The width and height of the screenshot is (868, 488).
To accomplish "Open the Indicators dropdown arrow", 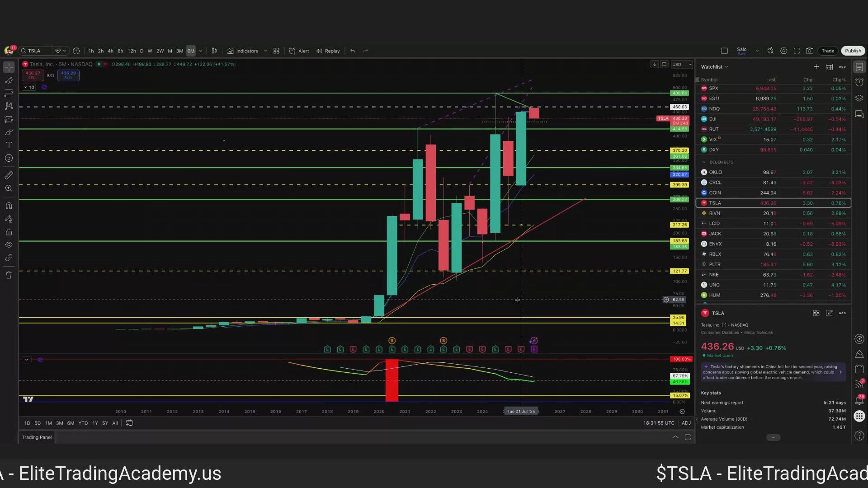I will coord(265,51).
